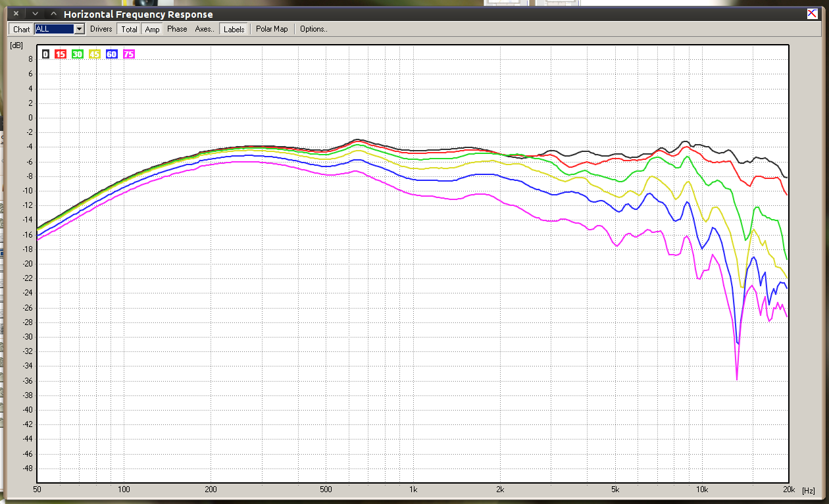Viewport: 829px width, 504px height.
Task: Click the -48 dB axis label
Action: coord(26,468)
